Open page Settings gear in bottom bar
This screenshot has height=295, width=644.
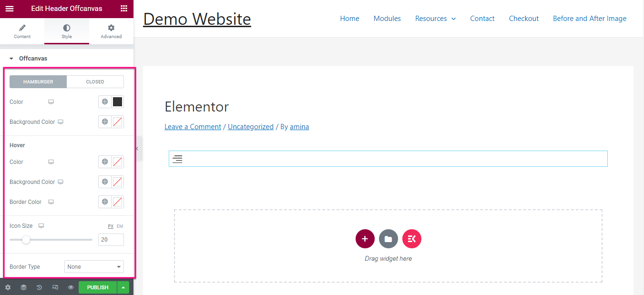8,287
